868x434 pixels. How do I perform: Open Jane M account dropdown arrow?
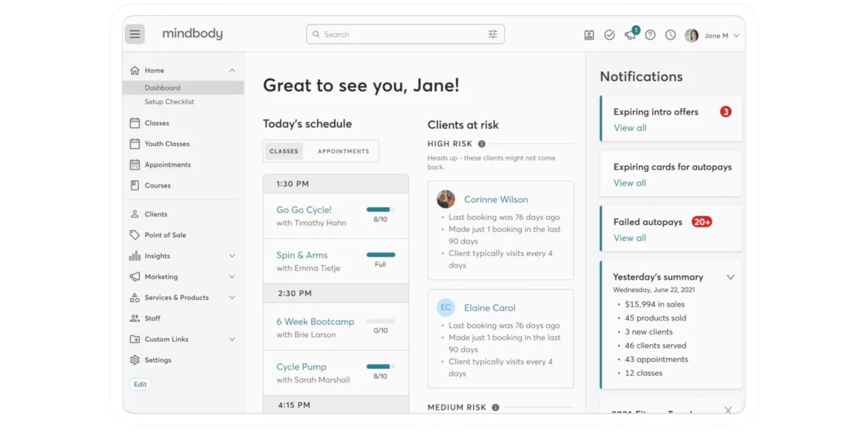pos(736,36)
